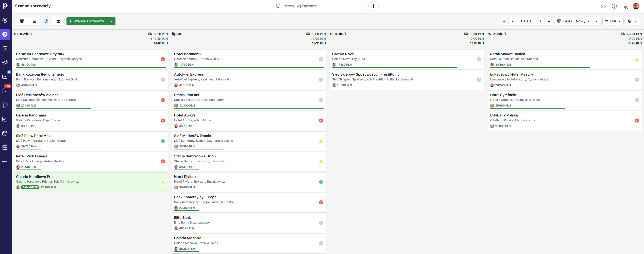Viewport: 644px width, 254px height.
Task: Click owner avatar on Hotel Symfonia card
Action: coord(492,106)
